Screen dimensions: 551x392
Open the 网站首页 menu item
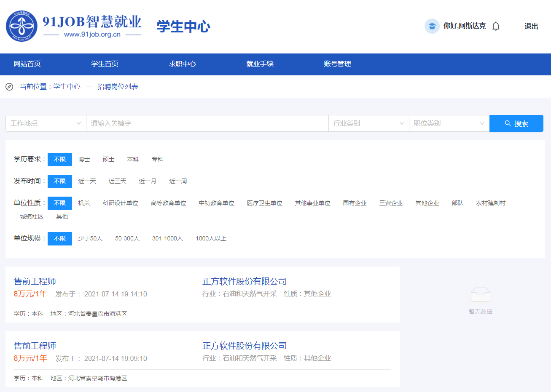[x=27, y=64]
